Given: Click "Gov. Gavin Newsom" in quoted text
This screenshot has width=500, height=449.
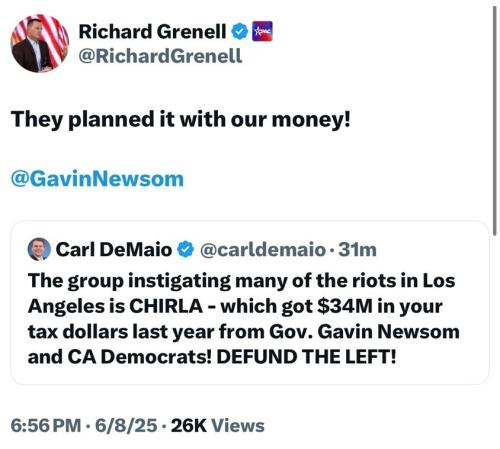Looking at the screenshot, I should pyautogui.click(x=364, y=332).
